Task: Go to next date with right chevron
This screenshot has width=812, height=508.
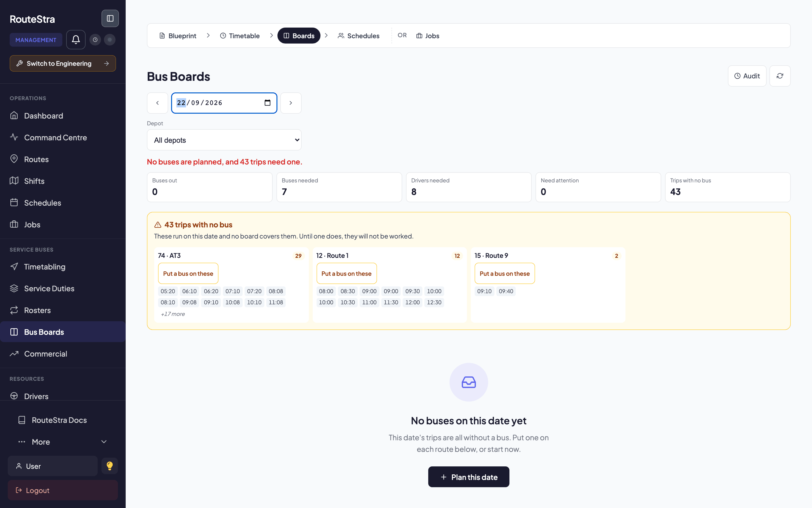Action: [291, 103]
